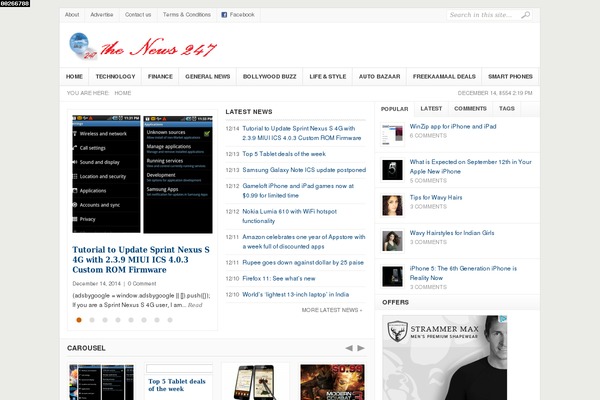Click Strammer Max shapewear advertisement
This screenshot has height=400, width=600.
[445, 358]
